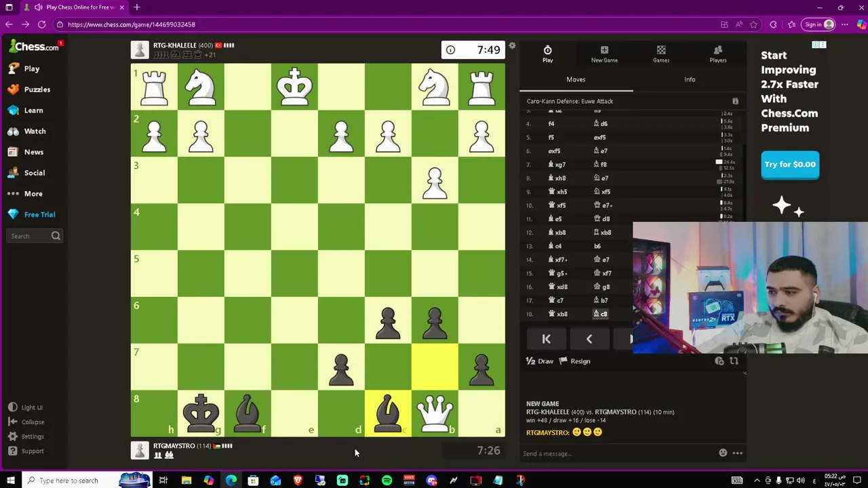Select move 18 bishop c8 in the move list
Viewport: 868px width, 488px height.
tap(601, 314)
